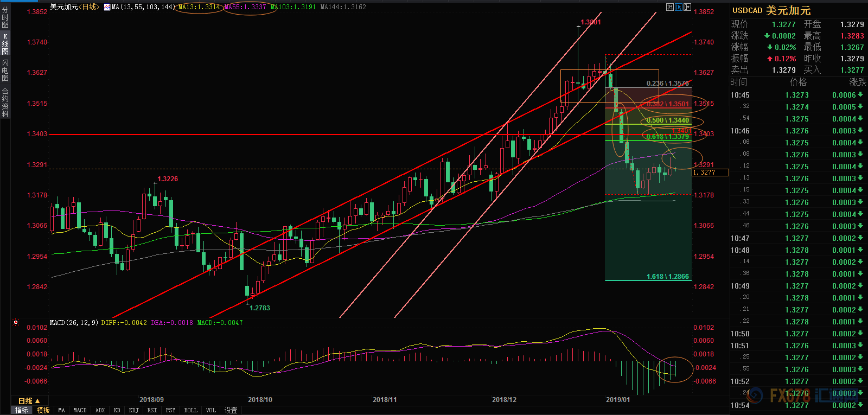Click the 0.500 \ 1.3440 Fibonacci level label

[668, 120]
